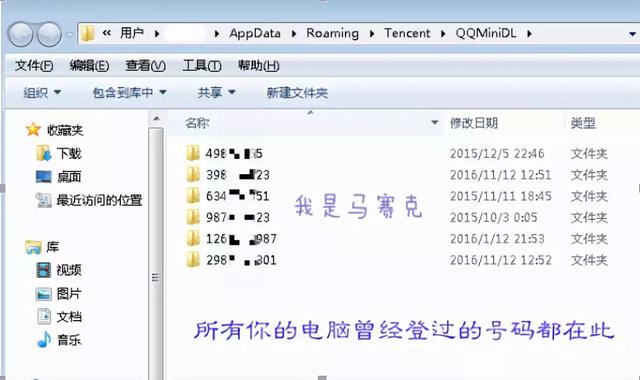Expand the arrow after Tencent in path

[443, 33]
